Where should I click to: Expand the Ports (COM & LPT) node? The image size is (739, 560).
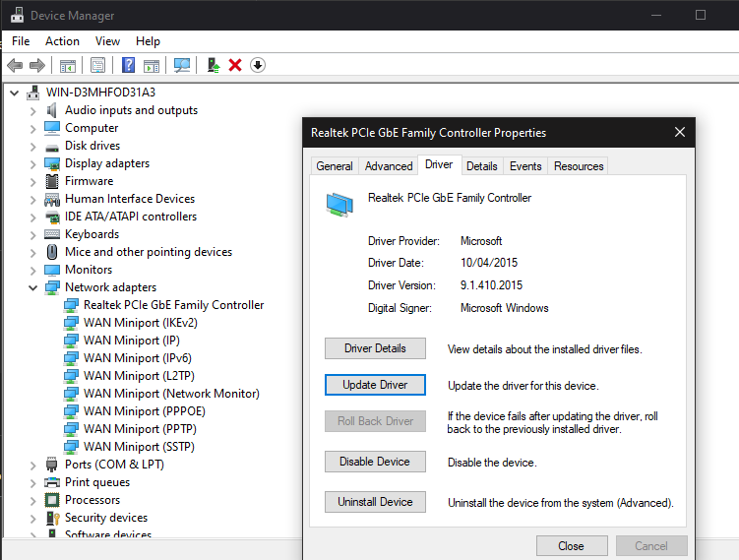(x=33, y=466)
